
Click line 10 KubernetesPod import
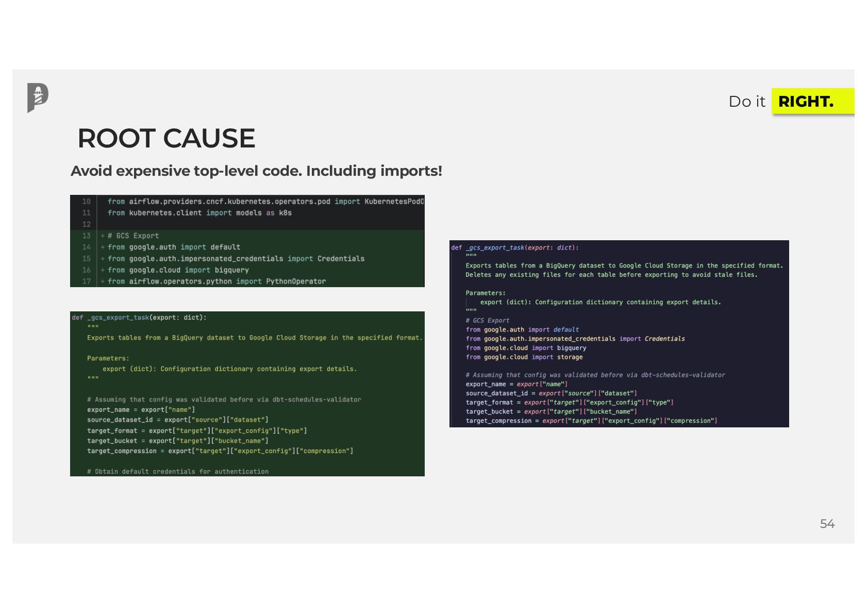pos(265,202)
